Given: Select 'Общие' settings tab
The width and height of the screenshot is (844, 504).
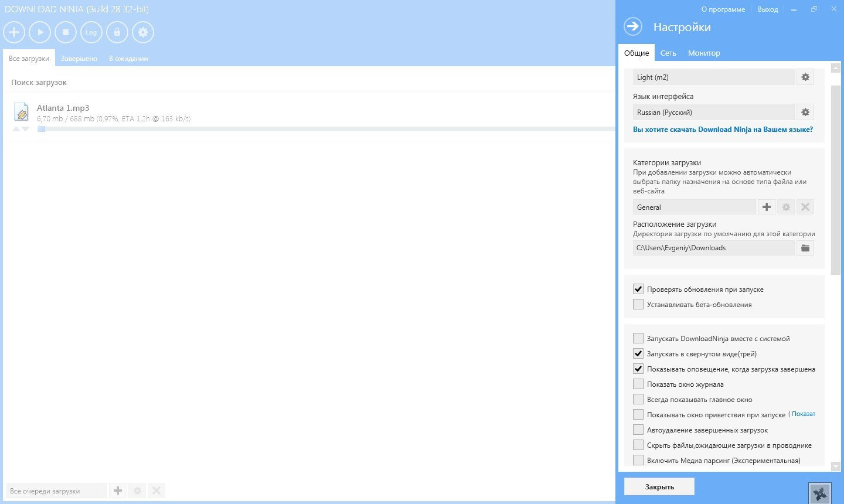Looking at the screenshot, I should click(x=637, y=53).
